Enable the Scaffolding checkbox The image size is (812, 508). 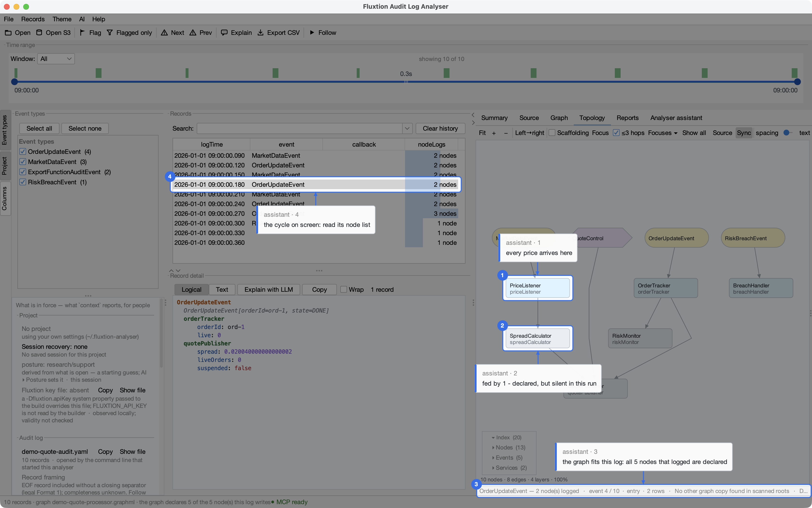552,133
